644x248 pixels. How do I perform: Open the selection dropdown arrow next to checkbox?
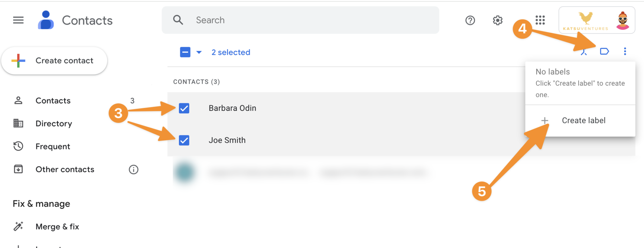point(199,52)
